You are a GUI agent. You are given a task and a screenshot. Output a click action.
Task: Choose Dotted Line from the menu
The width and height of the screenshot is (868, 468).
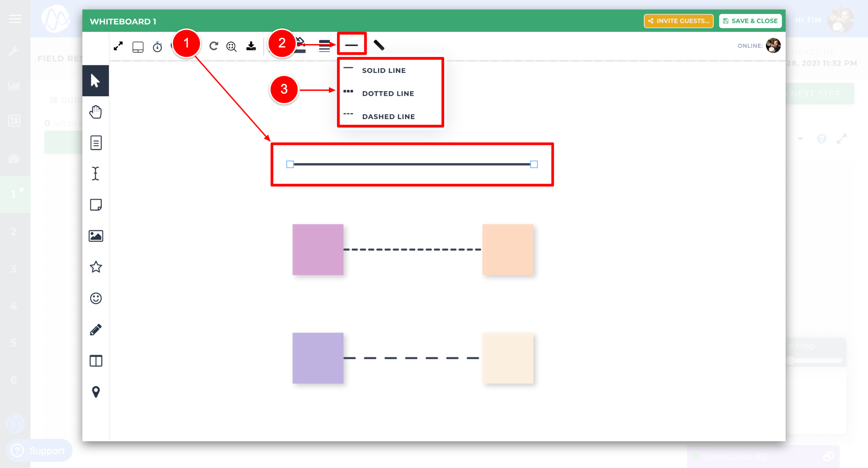tap(388, 93)
